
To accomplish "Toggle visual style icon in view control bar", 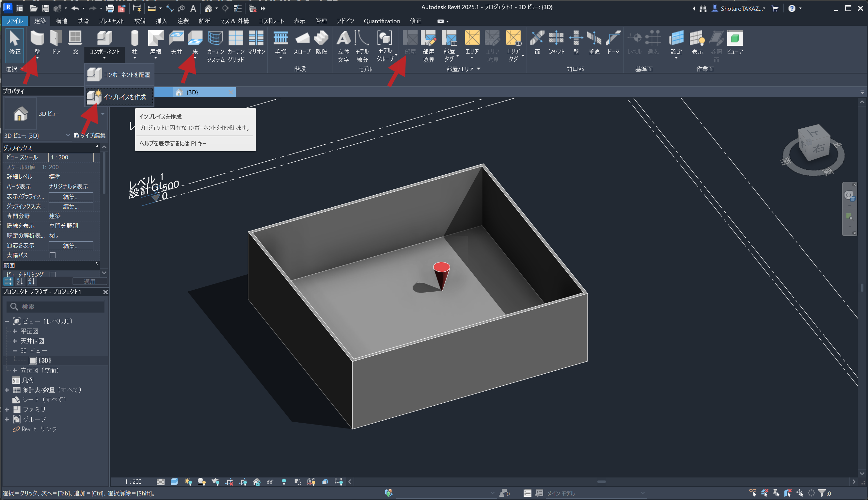I will click(174, 482).
